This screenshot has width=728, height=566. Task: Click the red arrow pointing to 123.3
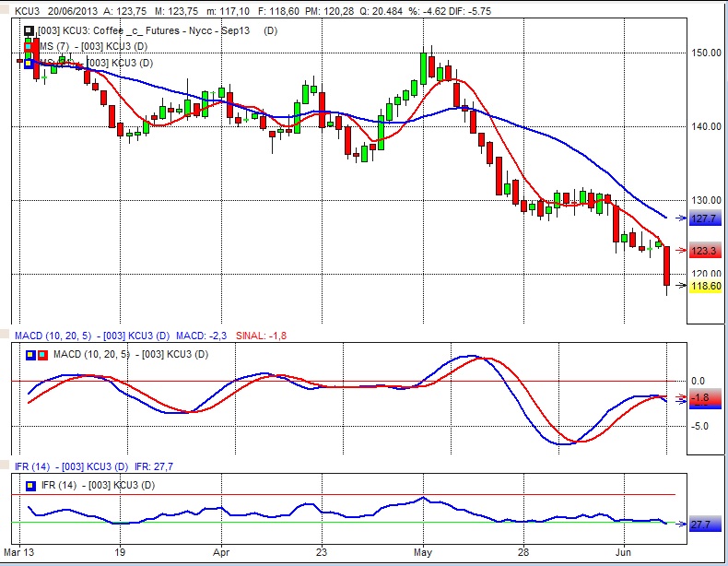[682, 251]
